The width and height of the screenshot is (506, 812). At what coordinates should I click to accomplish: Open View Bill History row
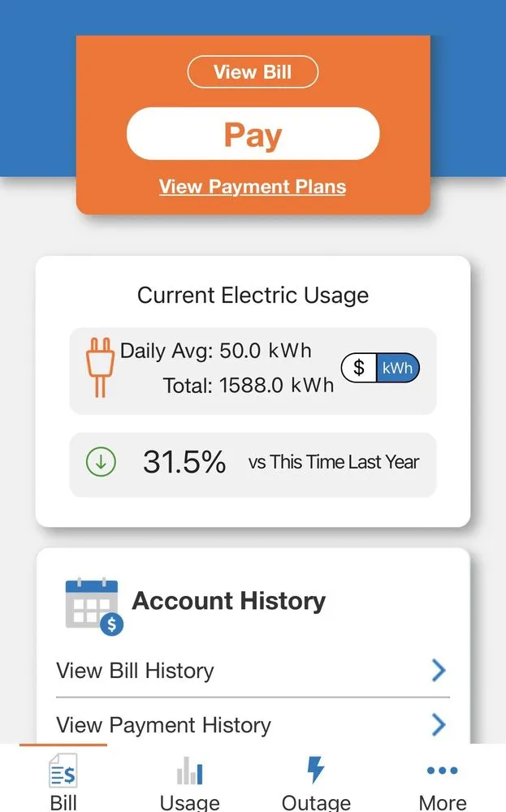135,671
